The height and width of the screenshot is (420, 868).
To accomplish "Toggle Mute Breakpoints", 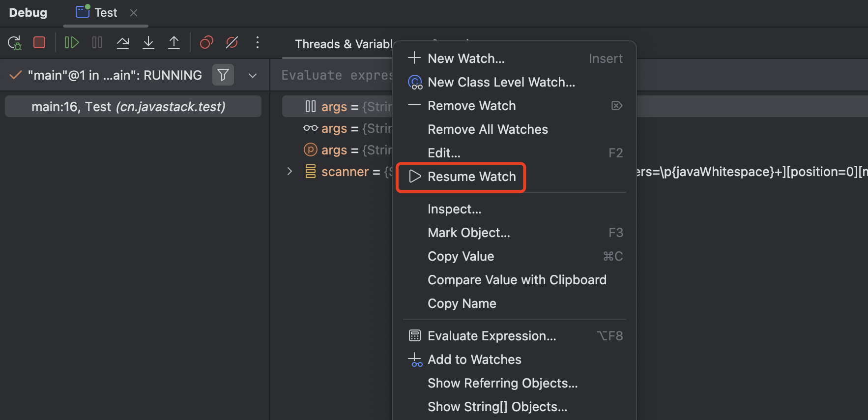I will pyautogui.click(x=232, y=43).
